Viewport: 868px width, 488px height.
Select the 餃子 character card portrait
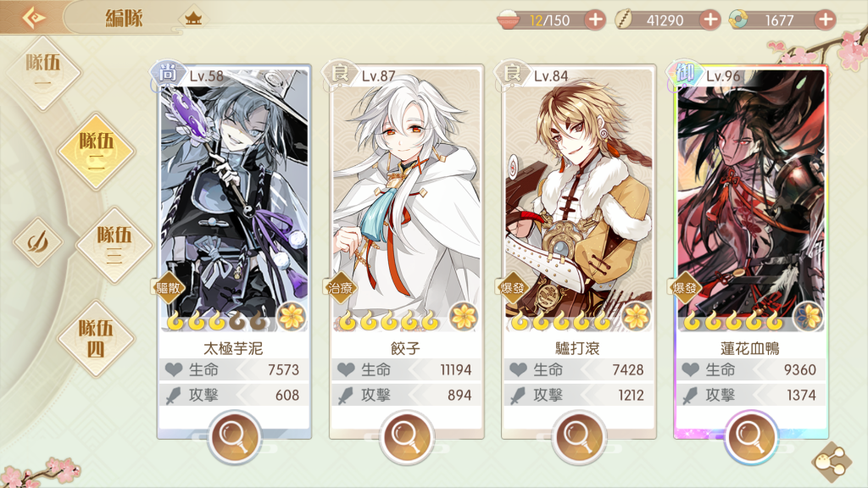click(406, 199)
